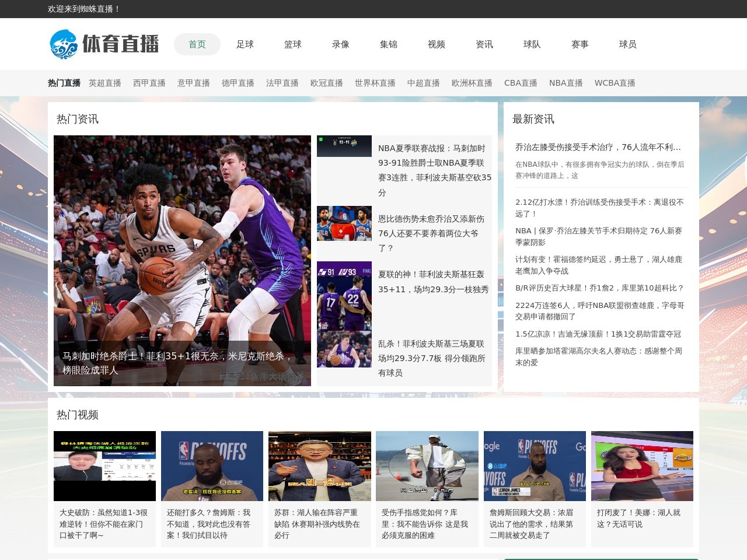This screenshot has width=747, height=560.
Task: Read the 乔治左膝受伤接受手术治疗 headline article
Action: (598, 147)
